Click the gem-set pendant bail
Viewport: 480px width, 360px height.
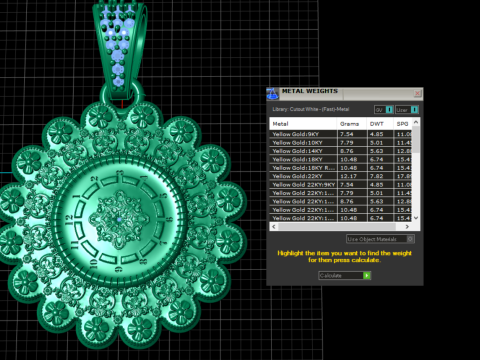coord(120,50)
